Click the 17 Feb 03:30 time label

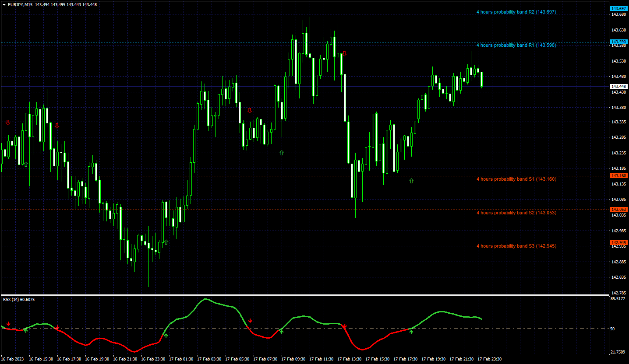tap(209, 359)
